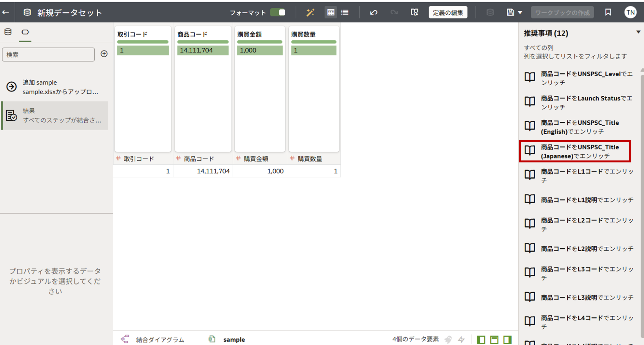This screenshot has height=345, width=644.
Task: Open the TN user profile menu
Action: click(630, 12)
